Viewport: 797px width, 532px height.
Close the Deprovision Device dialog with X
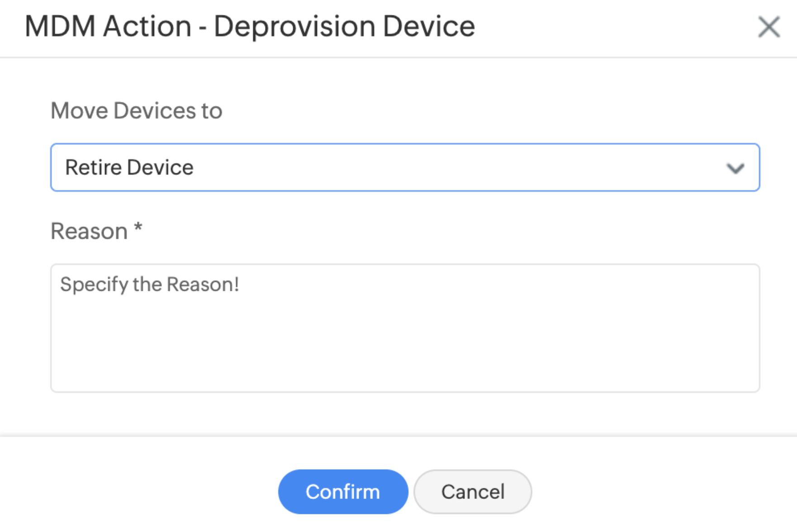tap(769, 27)
